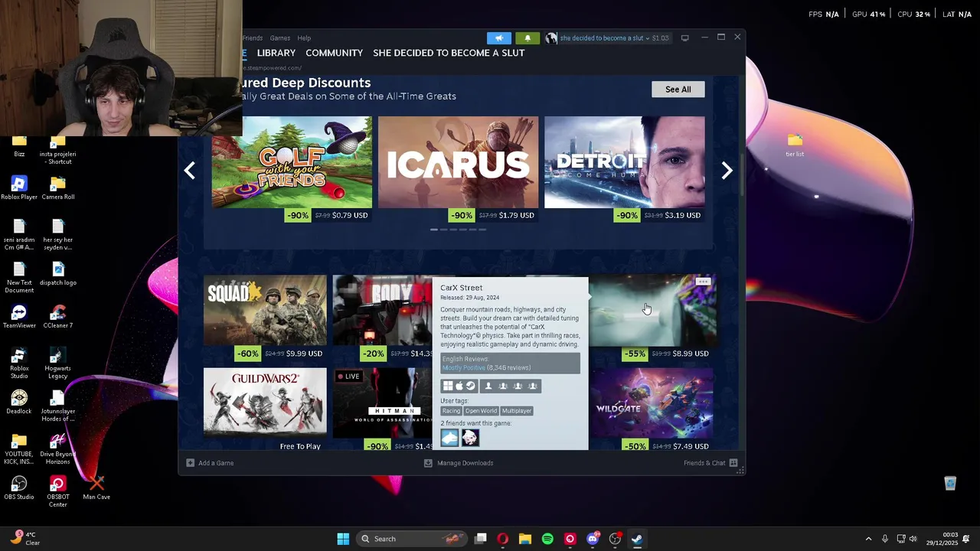This screenshot has width=980, height=551.
Task: Open Detroit Become Human game capsule
Action: point(624,162)
